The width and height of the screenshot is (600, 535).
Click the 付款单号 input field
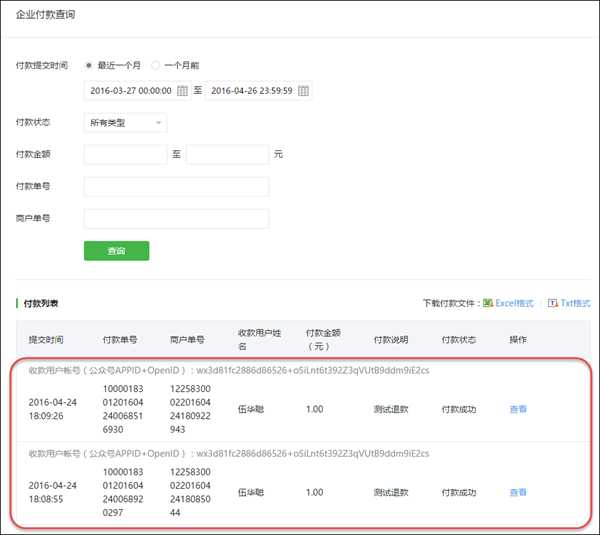tap(177, 186)
